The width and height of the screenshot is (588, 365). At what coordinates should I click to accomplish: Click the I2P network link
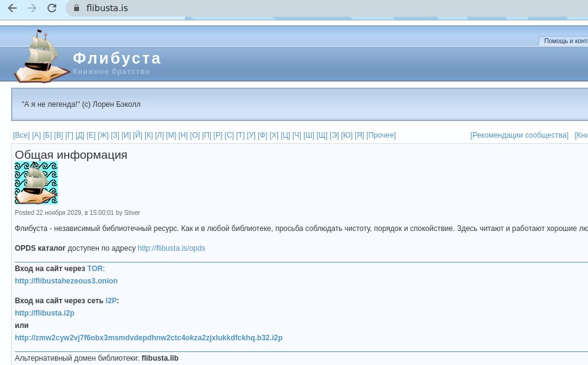111,301
